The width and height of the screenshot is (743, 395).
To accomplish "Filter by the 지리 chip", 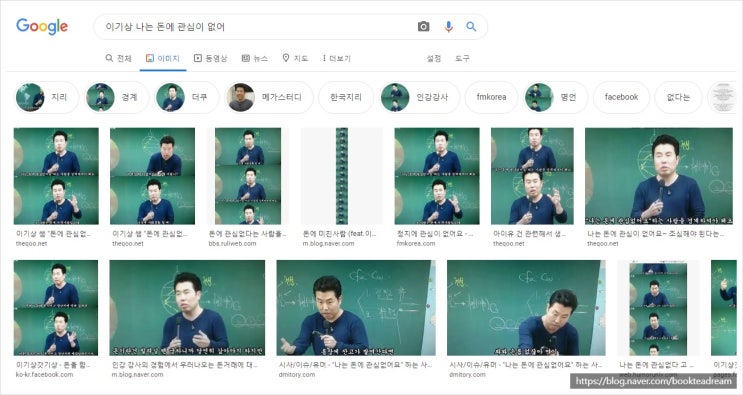I will [46, 97].
